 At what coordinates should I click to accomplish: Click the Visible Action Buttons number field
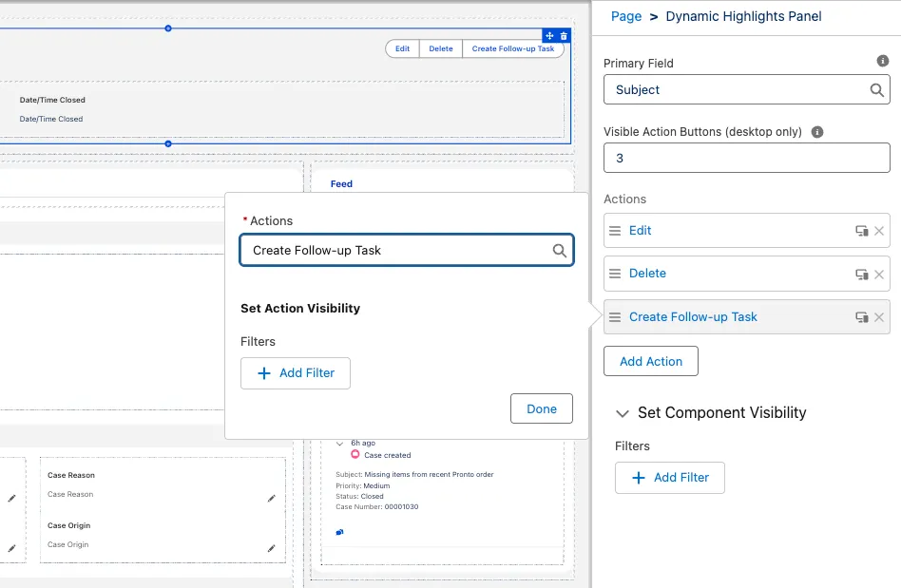746,158
